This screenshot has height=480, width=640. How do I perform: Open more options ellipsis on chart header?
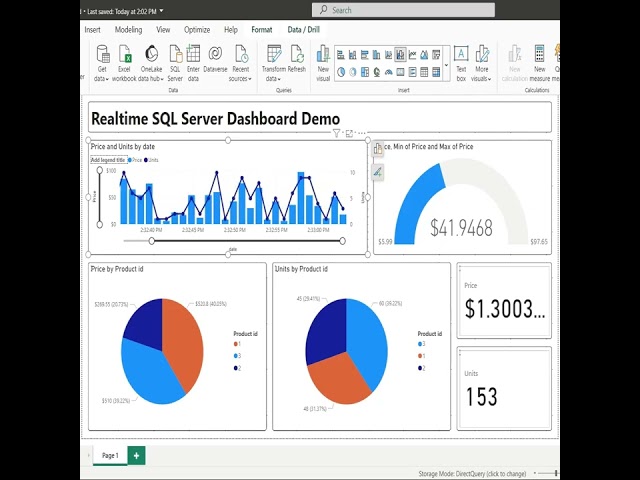pos(362,133)
